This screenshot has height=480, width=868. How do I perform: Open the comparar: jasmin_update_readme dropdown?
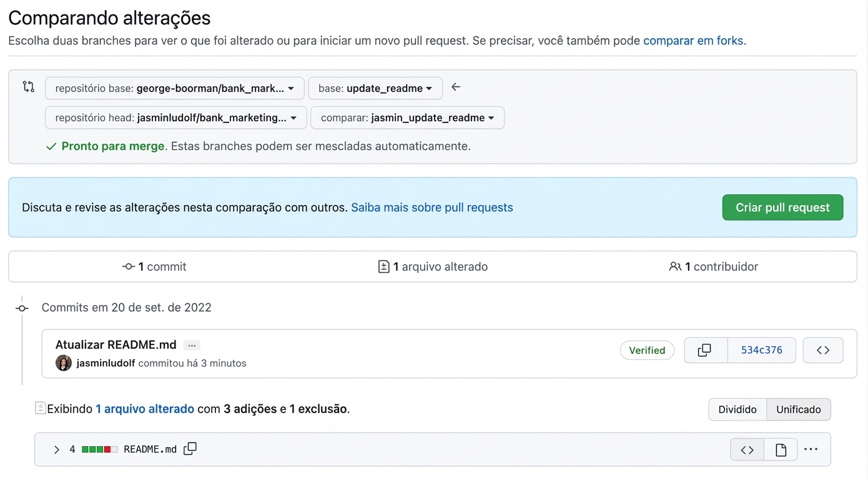407,117
